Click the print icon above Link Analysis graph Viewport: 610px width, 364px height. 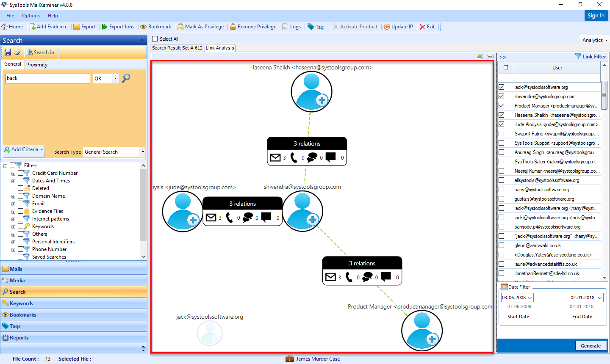(x=490, y=56)
